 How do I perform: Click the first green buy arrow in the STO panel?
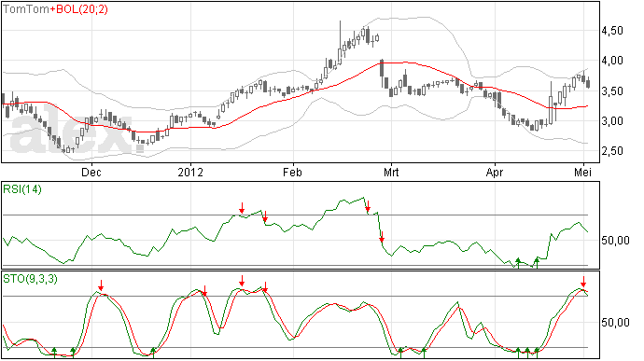54,352
